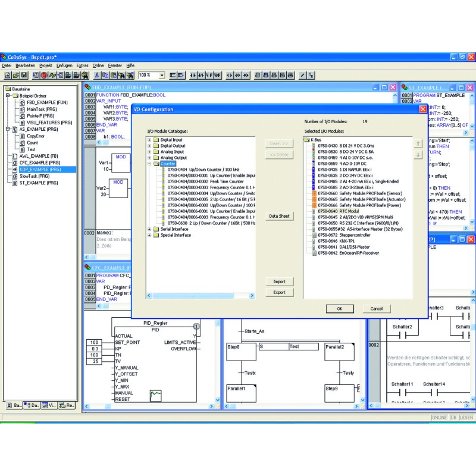Open the zoom percentage dropdown
The width and height of the screenshot is (476, 476).
coord(161,75)
